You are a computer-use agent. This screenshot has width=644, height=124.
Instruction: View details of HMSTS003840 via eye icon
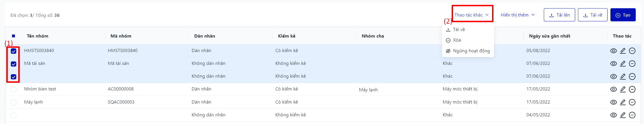613,51
